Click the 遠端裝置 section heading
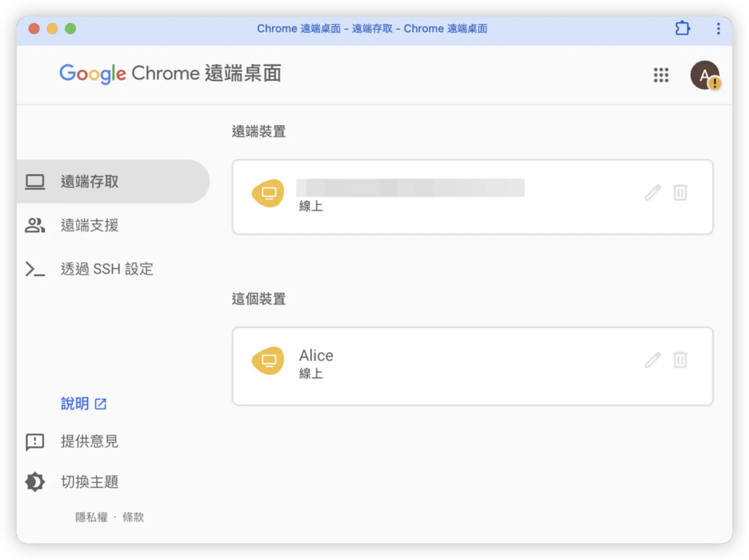The height and width of the screenshot is (560, 749). 259,131
